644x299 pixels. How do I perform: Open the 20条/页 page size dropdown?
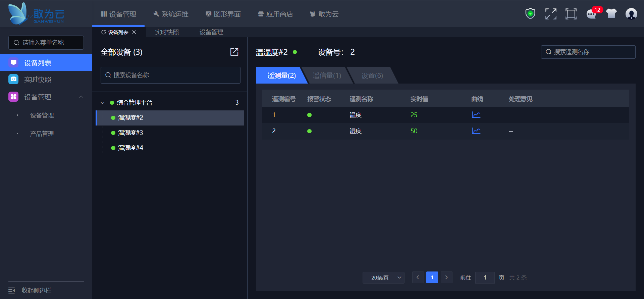(x=383, y=278)
